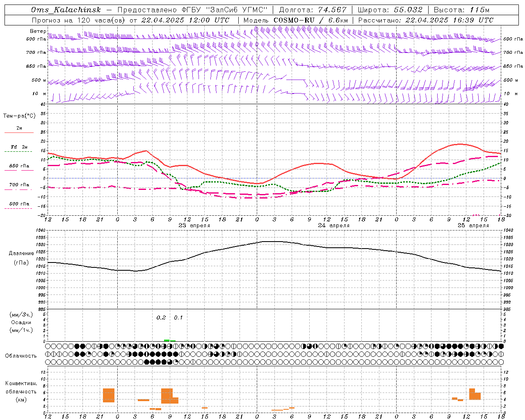
Task: Click the station name Oms_Kalachinsk in header
Action: [x=66, y=10]
